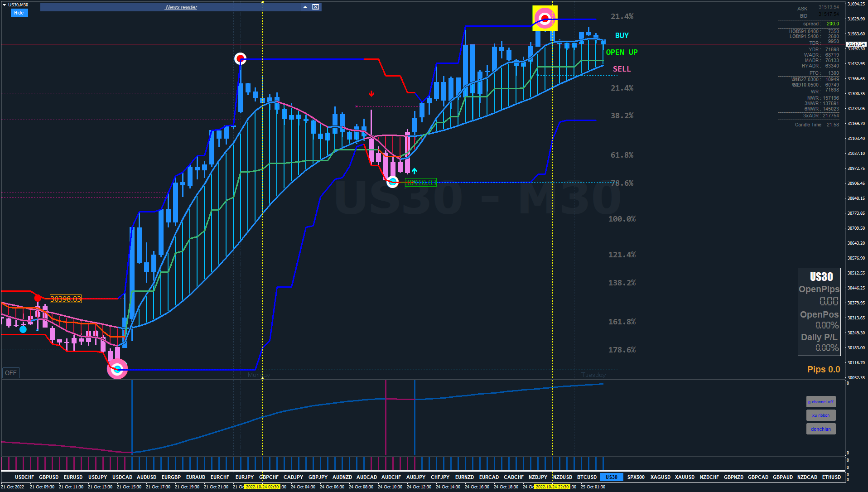
Task: Switch chart to USDJPY
Action: click(98, 477)
